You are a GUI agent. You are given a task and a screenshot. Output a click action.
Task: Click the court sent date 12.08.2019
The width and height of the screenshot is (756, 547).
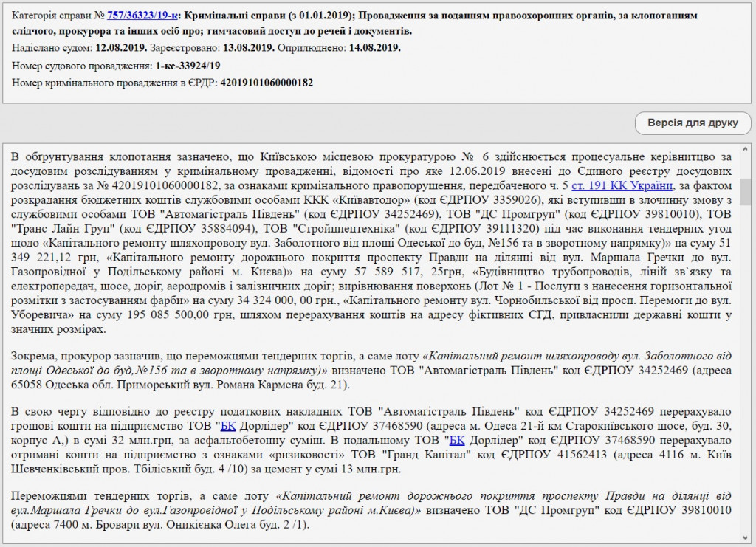point(122,48)
